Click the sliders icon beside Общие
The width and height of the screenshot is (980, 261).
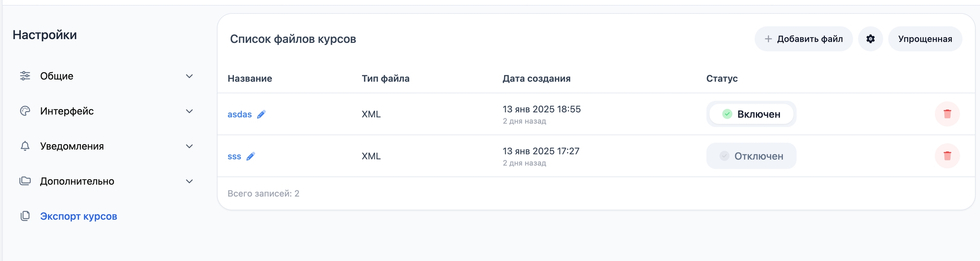[25, 76]
